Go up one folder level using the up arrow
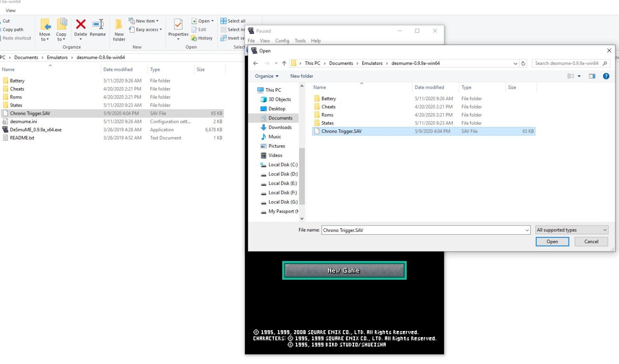Viewport: 619px width, 364px height. click(284, 63)
